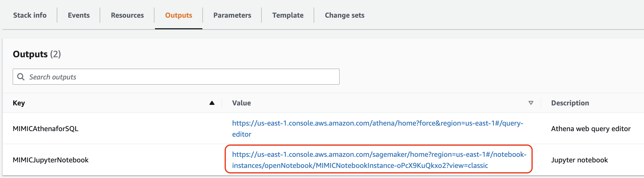Image resolution: width=644 pixels, height=178 pixels.
Task: Click the Key column header
Action: [19, 103]
